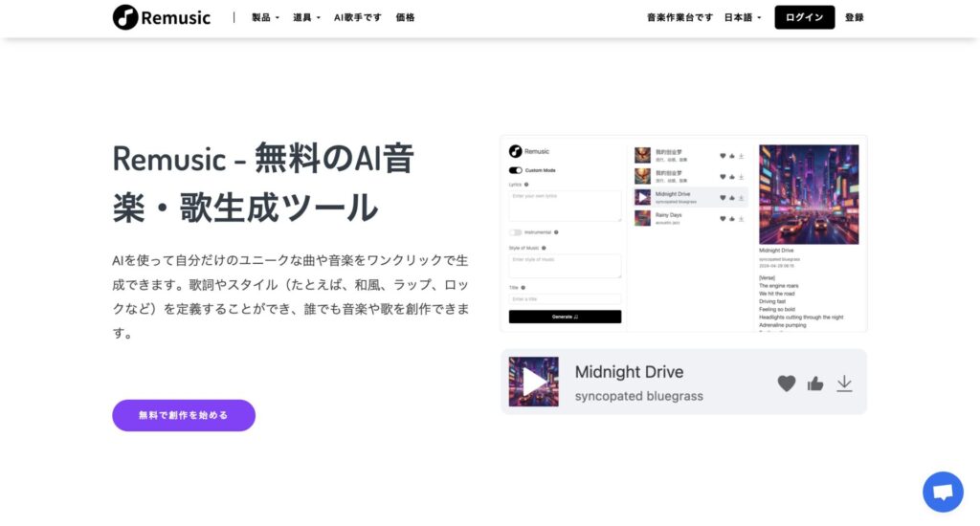Click the Lyrics text area in the preview
This screenshot has width=980, height=526.
tap(565, 206)
